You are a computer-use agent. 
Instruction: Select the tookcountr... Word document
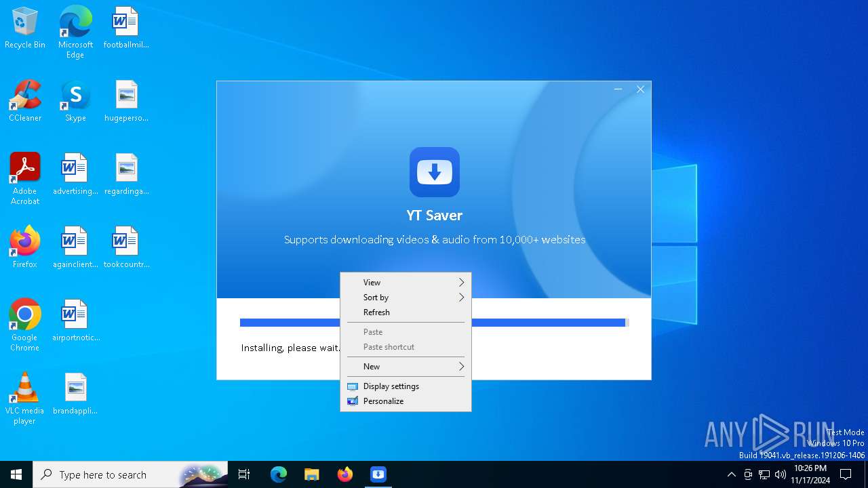126,248
